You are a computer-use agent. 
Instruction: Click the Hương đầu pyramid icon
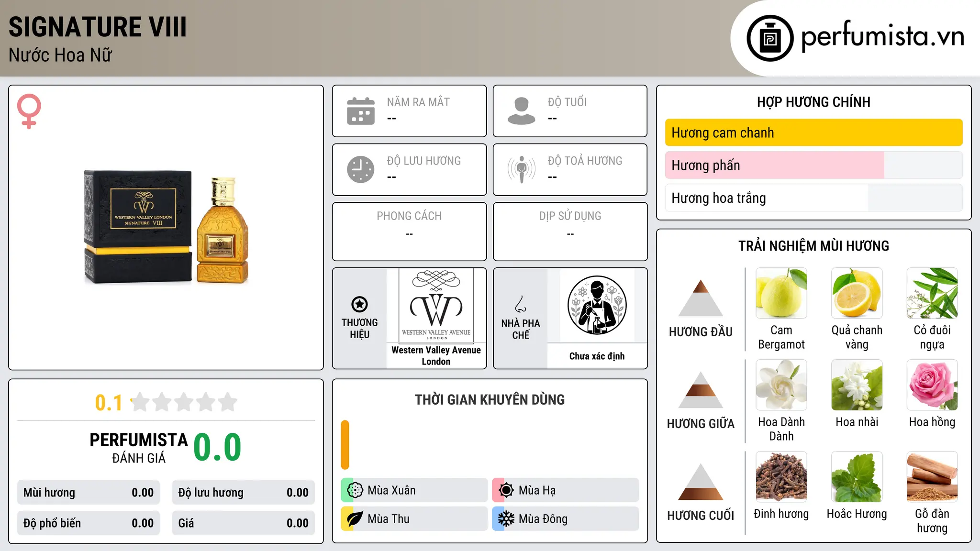701,298
